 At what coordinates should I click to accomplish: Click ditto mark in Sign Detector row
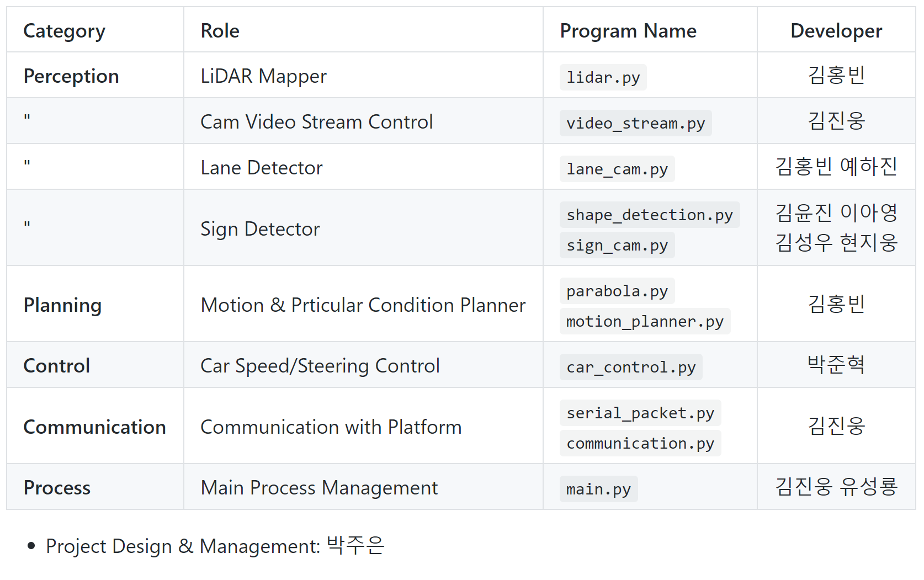tap(27, 224)
